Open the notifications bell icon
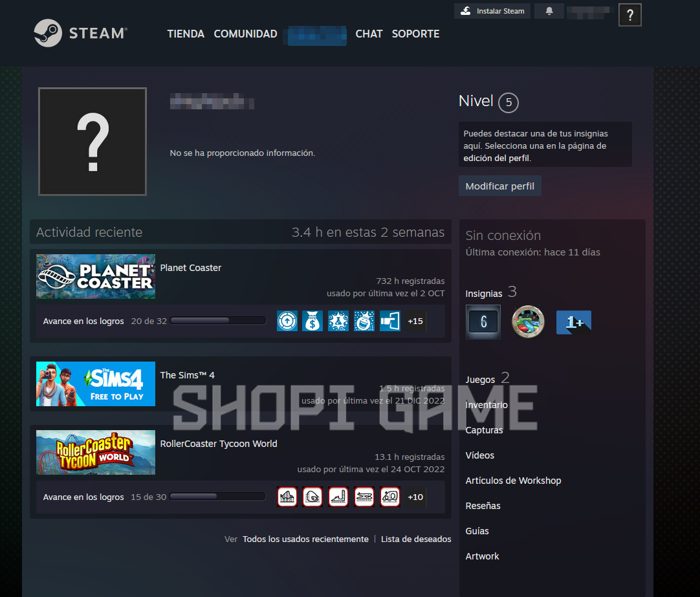 [x=549, y=11]
